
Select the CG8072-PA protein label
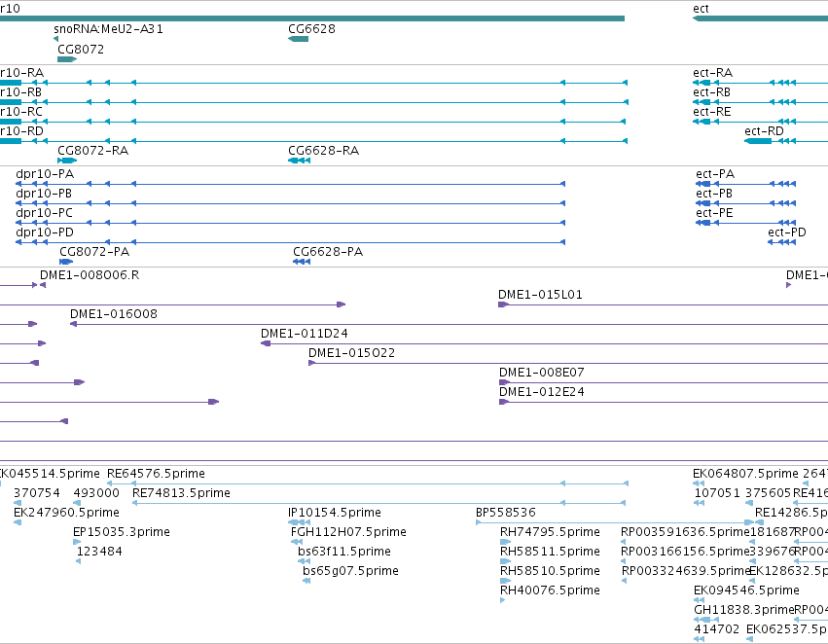pyautogui.click(x=94, y=252)
